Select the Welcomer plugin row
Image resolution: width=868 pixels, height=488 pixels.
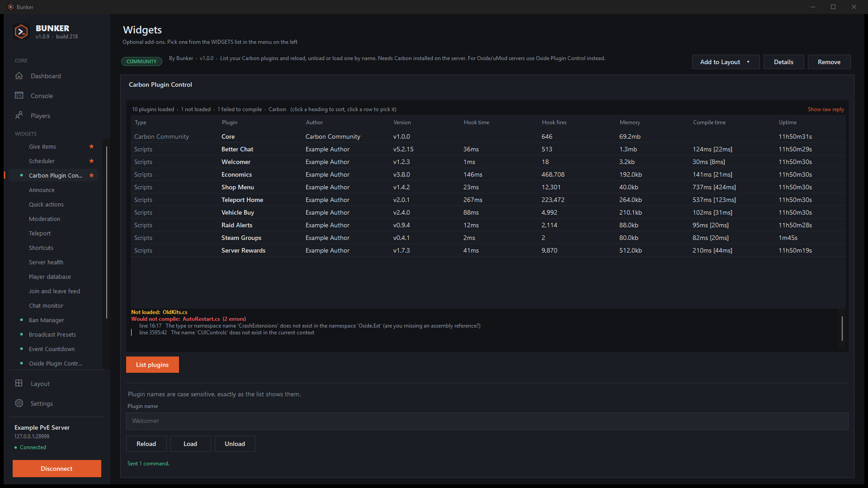click(x=488, y=162)
